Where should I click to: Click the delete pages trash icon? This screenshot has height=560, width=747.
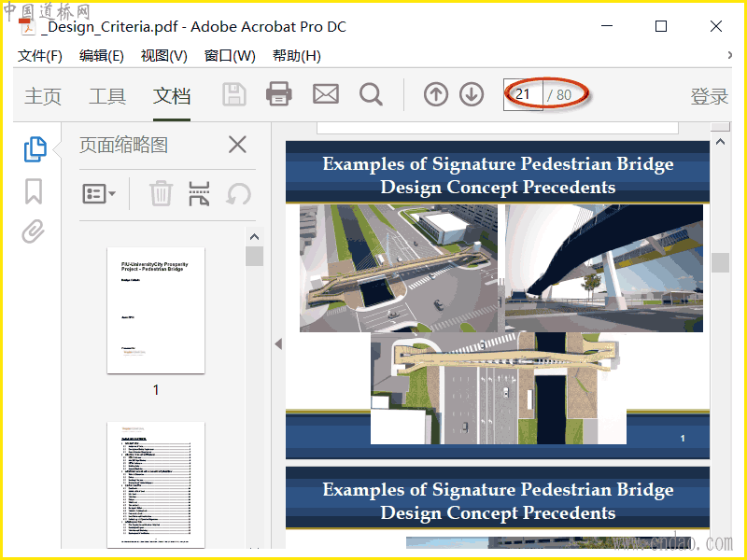point(161,193)
